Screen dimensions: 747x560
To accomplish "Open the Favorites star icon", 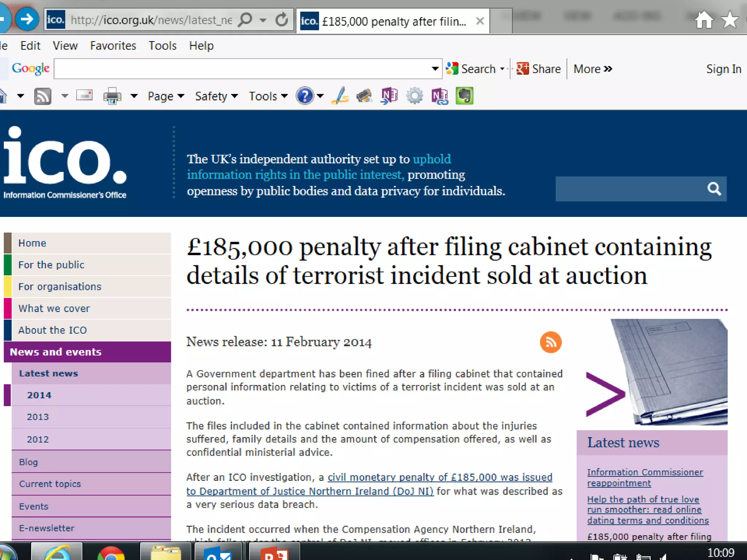I will click(730, 20).
